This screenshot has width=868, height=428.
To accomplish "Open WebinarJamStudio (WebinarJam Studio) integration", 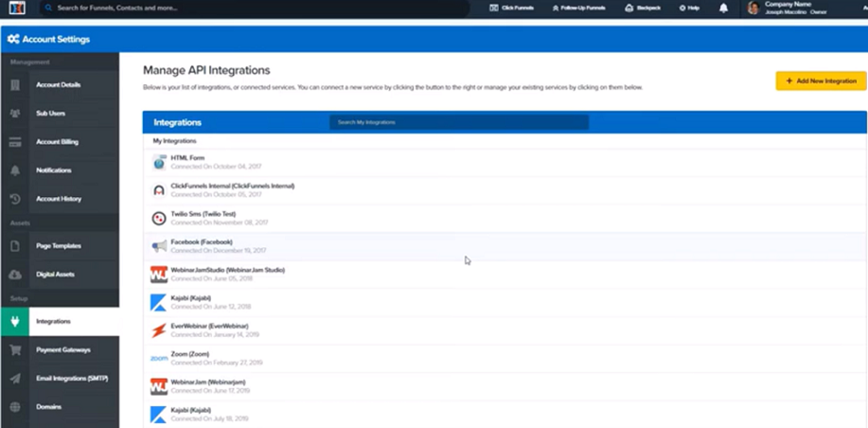I will (505, 275).
